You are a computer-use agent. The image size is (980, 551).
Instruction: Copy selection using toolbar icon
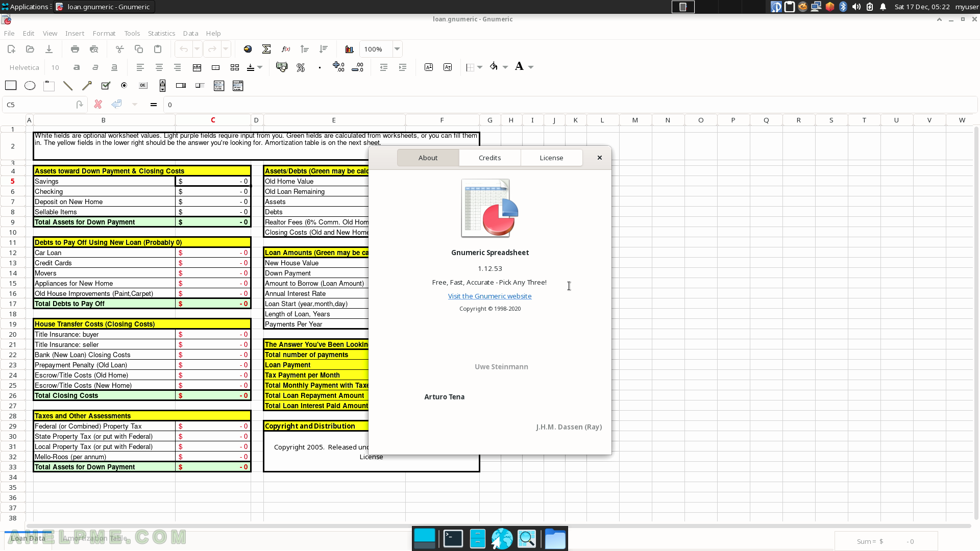click(139, 49)
